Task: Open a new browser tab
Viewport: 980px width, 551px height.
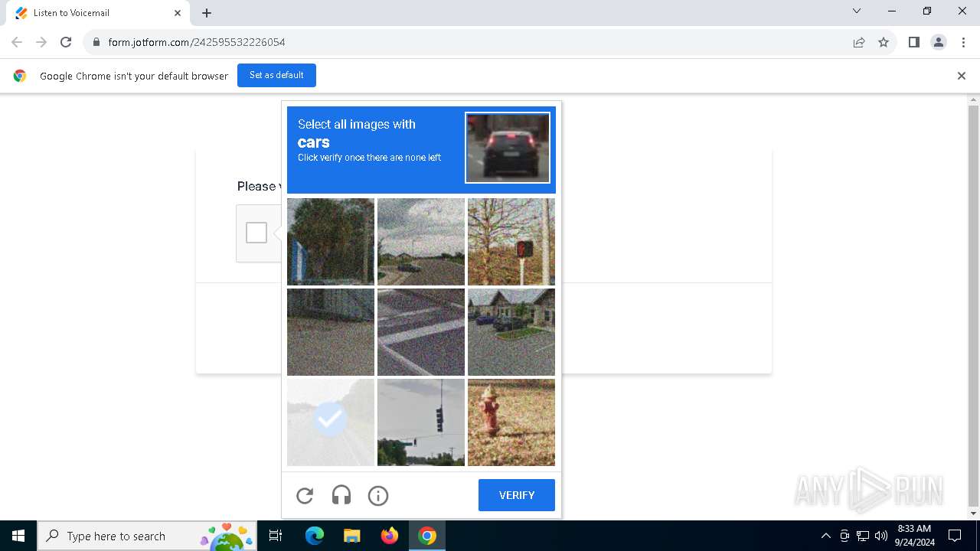Action: pyautogui.click(x=207, y=13)
